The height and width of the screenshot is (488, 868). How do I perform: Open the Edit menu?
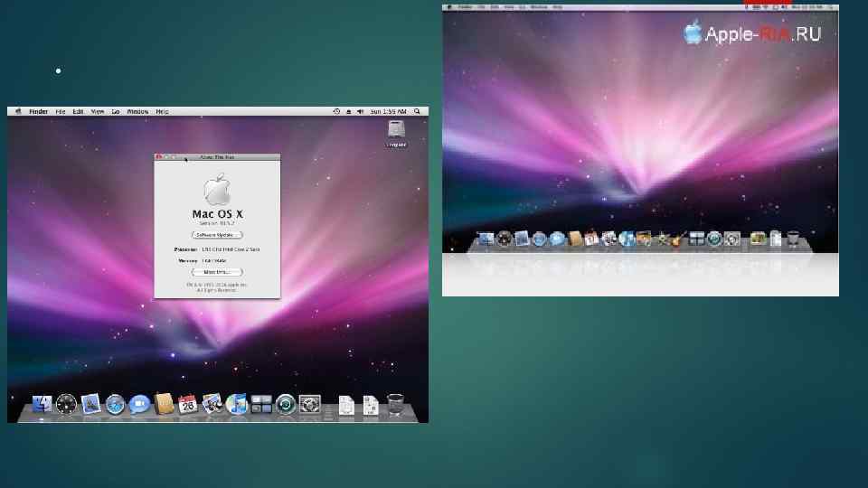[78, 111]
